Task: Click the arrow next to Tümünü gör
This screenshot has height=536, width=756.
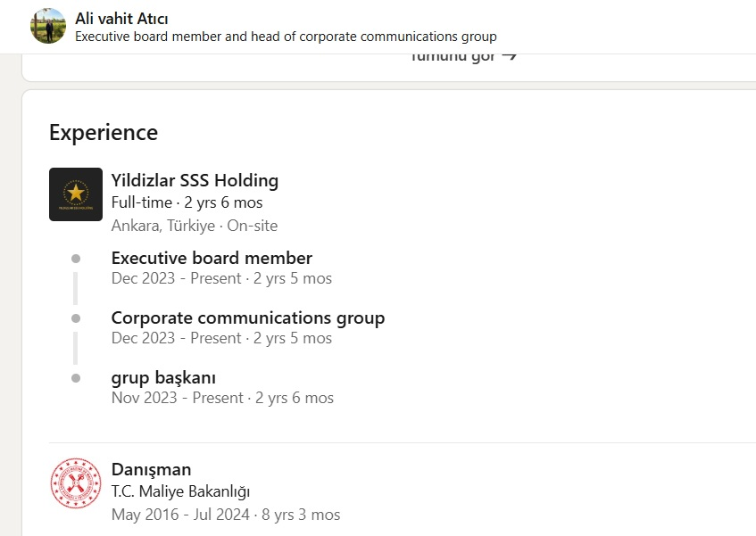Action: point(509,56)
